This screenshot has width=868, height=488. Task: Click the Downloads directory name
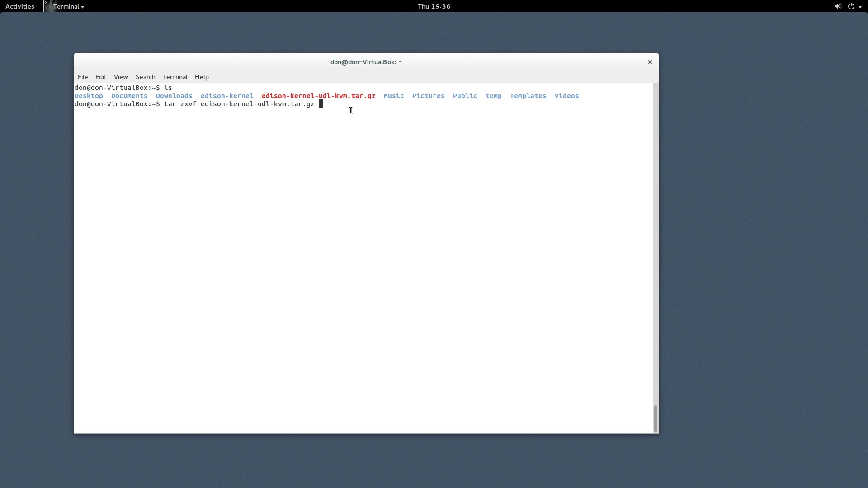pos(174,96)
